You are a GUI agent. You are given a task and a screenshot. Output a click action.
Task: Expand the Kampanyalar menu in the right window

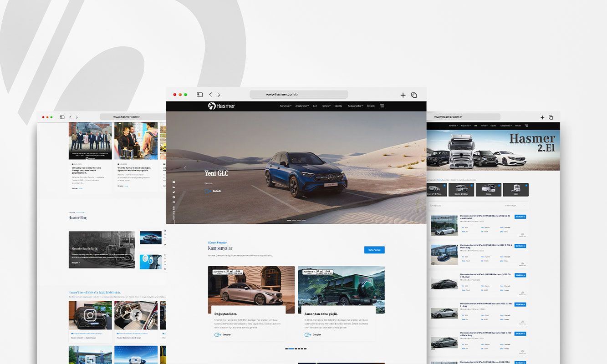(x=506, y=126)
